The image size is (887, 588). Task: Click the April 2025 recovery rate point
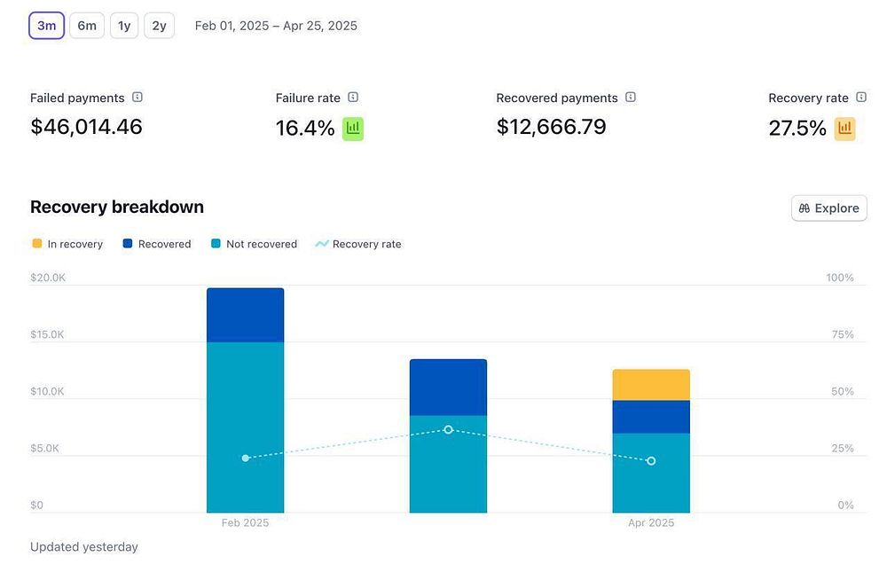(x=651, y=461)
